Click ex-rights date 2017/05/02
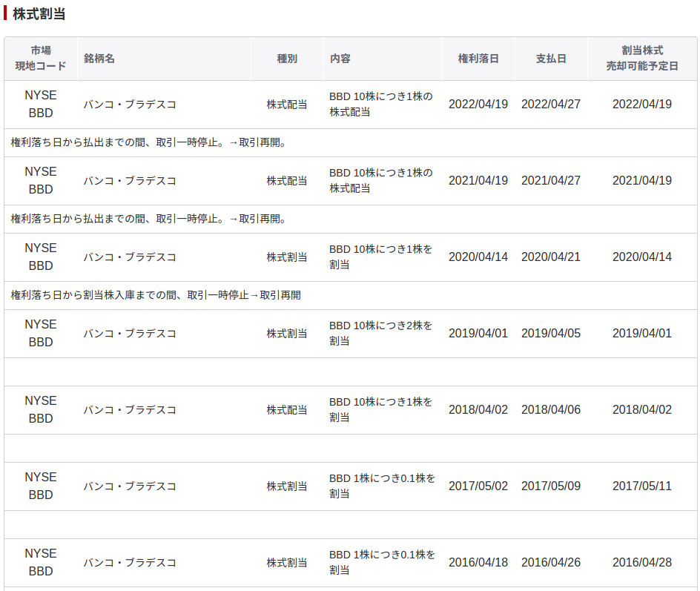This screenshot has height=591, width=700. (478, 486)
